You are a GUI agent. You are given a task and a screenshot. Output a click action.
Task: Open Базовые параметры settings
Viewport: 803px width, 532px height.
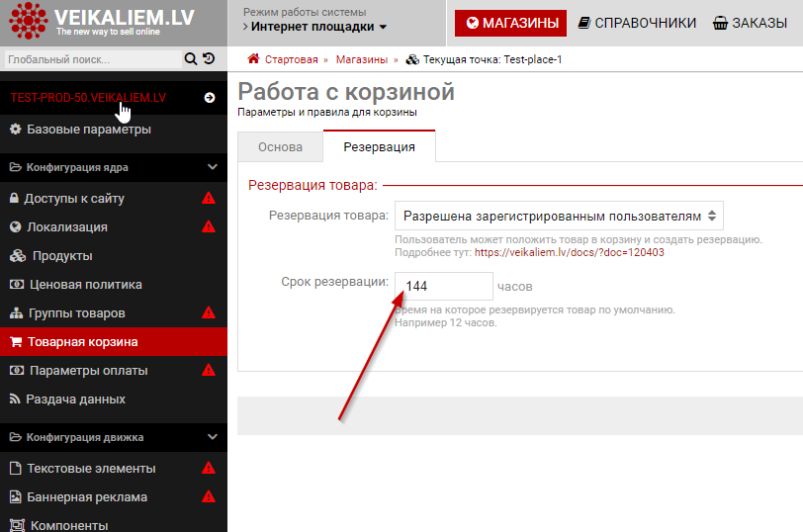coord(89,130)
